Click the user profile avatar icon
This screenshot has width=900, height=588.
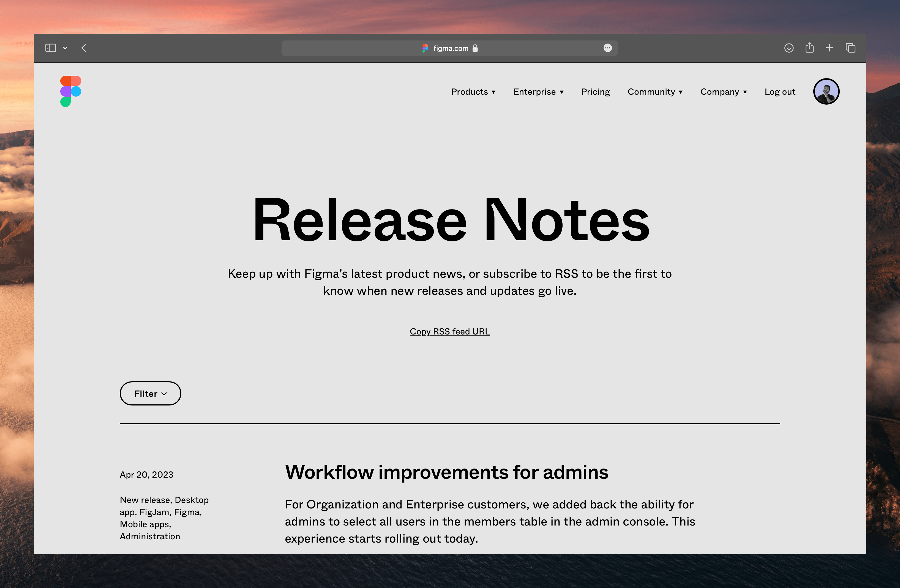point(826,91)
